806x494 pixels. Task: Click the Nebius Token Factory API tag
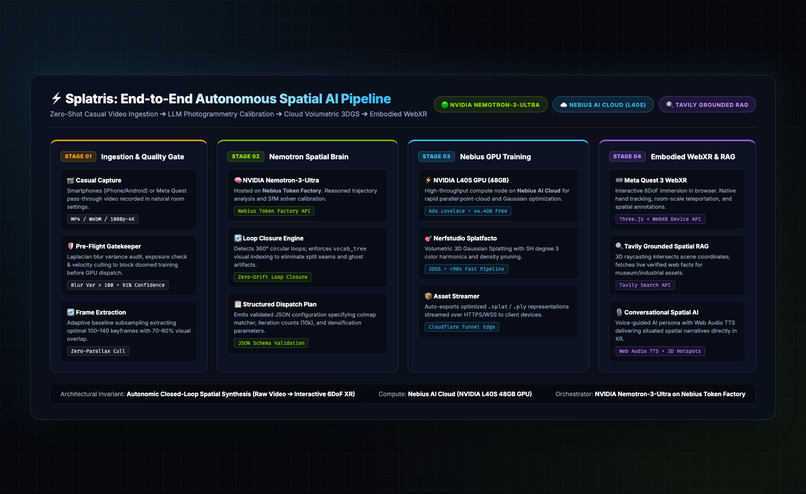[274, 211]
